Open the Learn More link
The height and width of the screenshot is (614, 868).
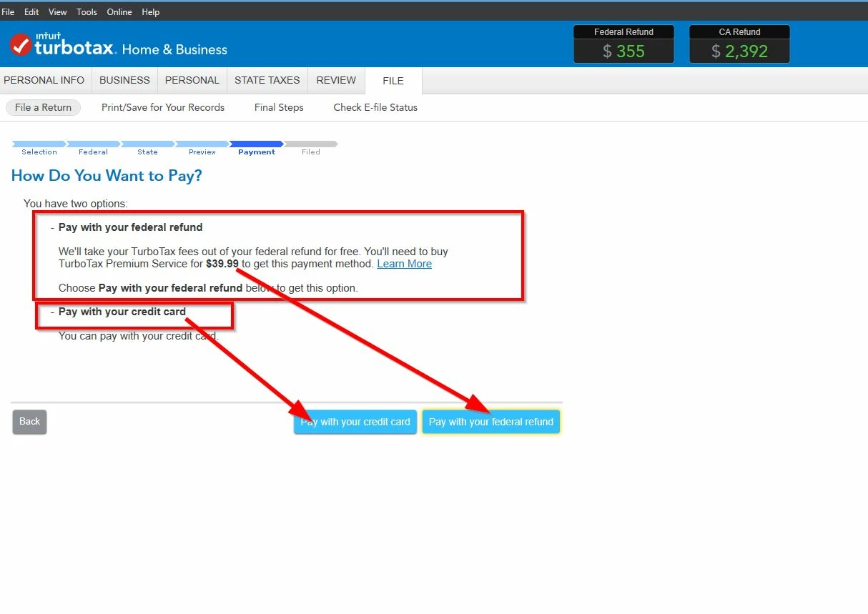(x=405, y=264)
